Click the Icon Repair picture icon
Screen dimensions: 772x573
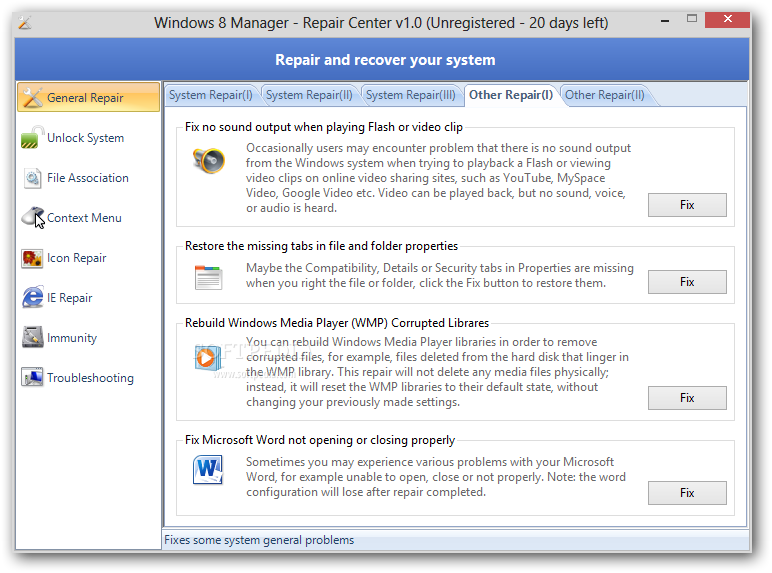pyautogui.click(x=32, y=258)
